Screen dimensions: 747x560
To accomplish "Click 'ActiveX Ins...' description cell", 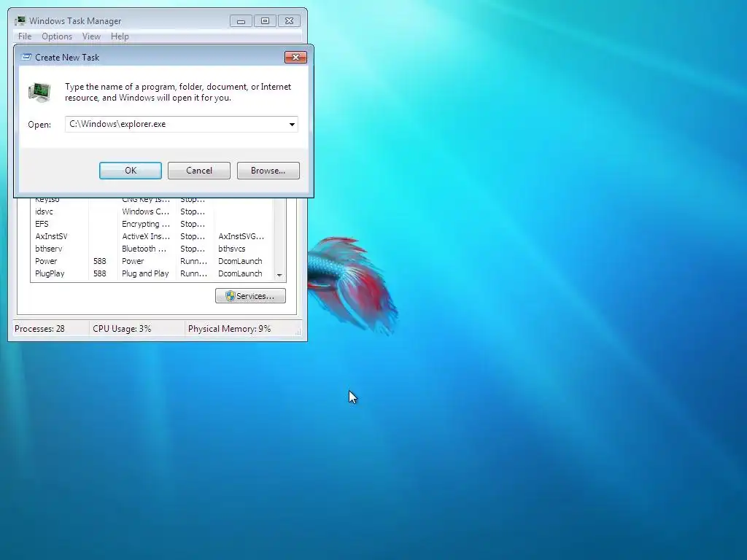I will point(146,236).
